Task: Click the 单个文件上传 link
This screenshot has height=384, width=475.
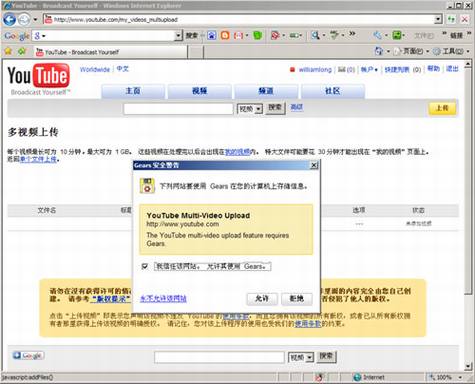Action: pyautogui.click(x=38, y=159)
